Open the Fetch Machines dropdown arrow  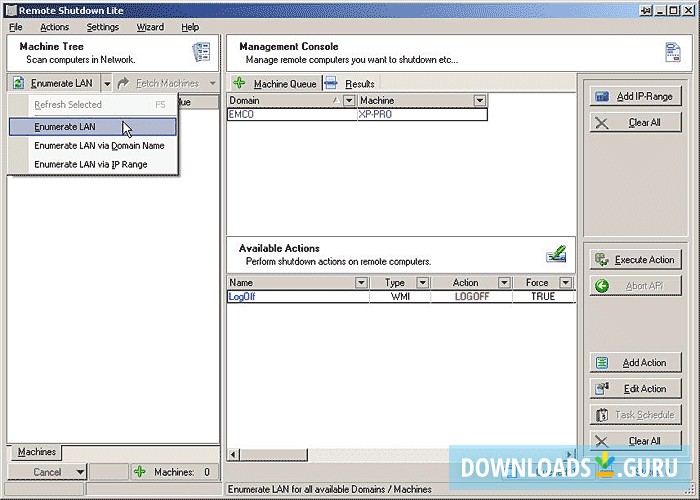click(212, 83)
